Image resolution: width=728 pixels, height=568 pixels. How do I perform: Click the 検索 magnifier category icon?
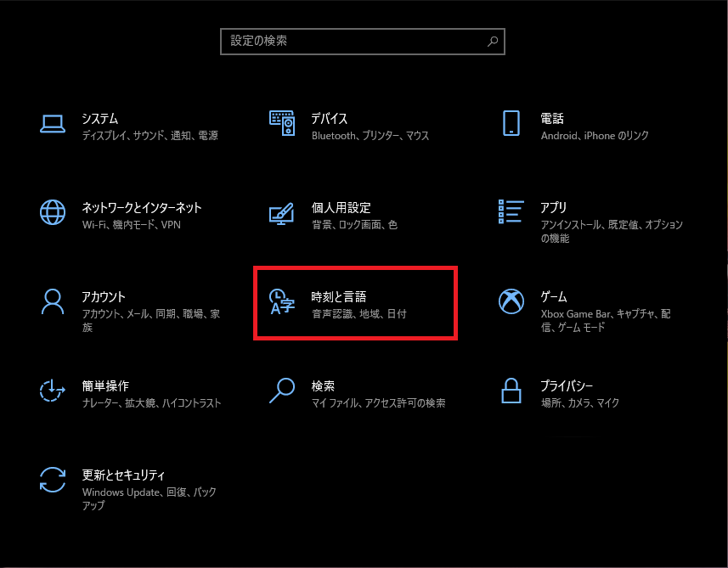[282, 391]
